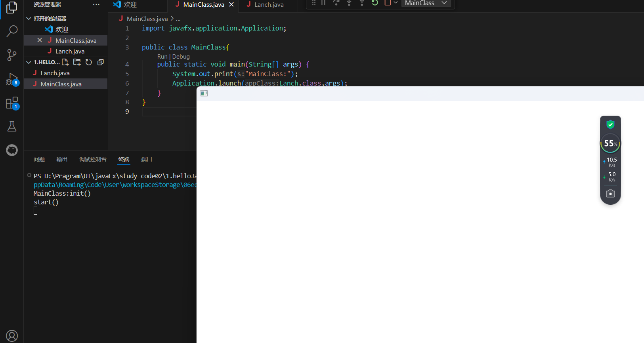Open the Search view in activity bar
Viewport: 644px width, 343px height.
(x=12, y=31)
